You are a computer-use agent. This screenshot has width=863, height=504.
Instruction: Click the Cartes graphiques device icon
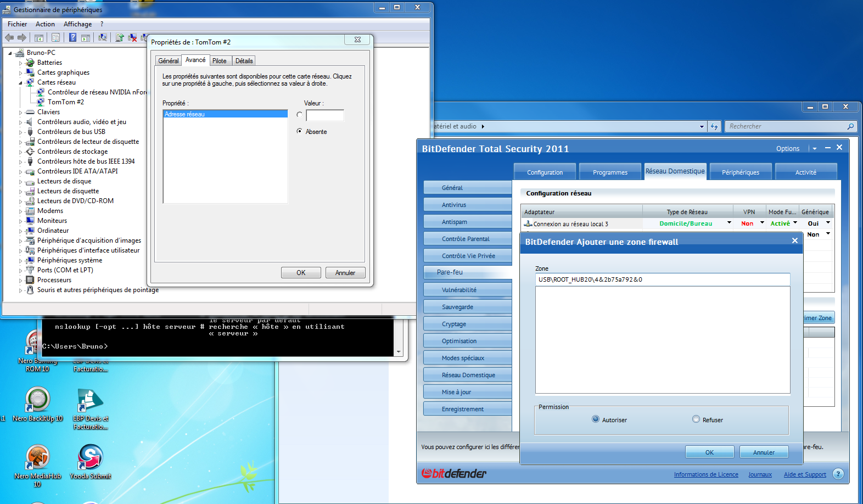pos(30,72)
